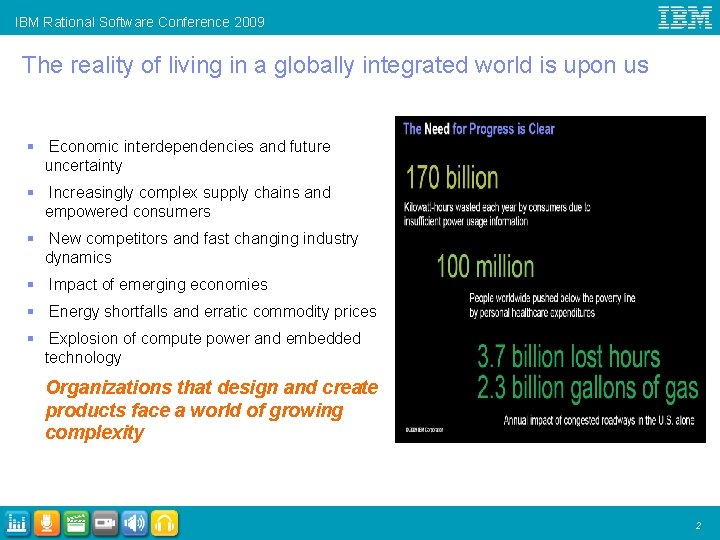The height and width of the screenshot is (540, 720).
Task: Select the slide title about globally integrated world
Action: [335, 65]
